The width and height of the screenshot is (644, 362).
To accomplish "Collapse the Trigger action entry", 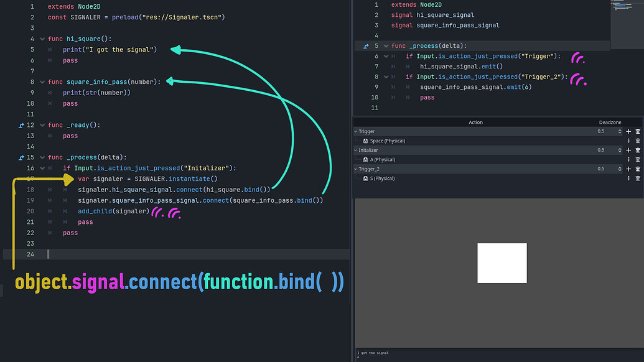I will point(356,131).
